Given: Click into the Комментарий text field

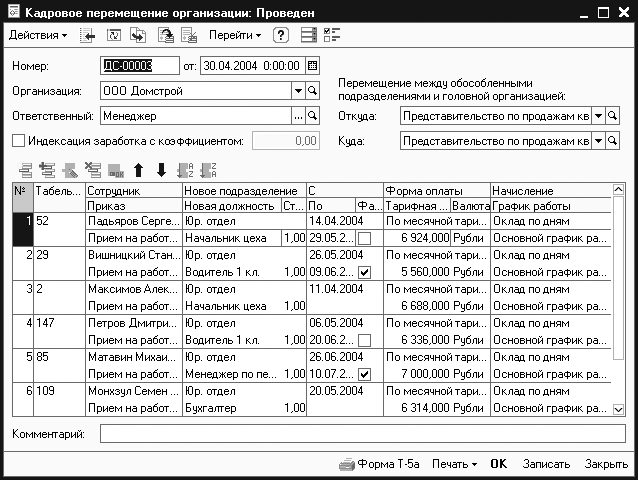Looking at the screenshot, I should [360, 434].
